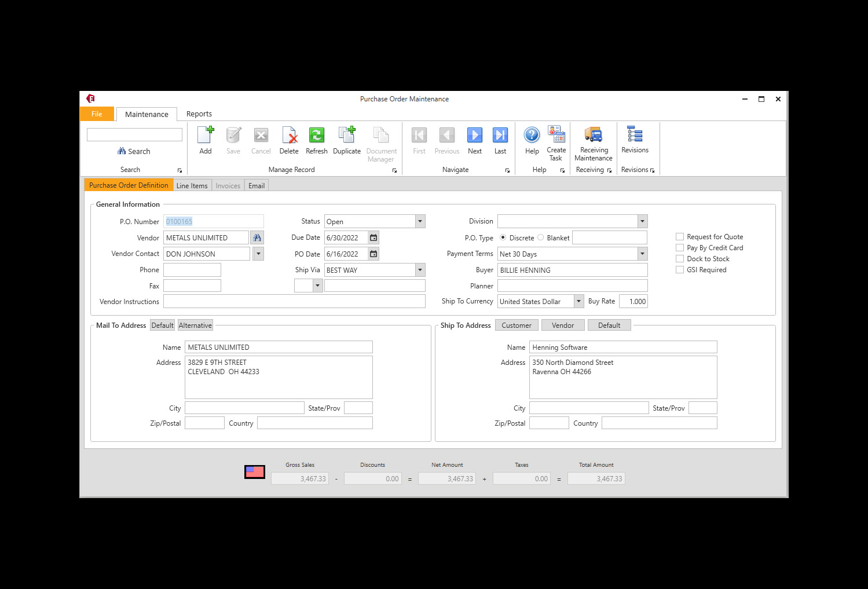
Task: Switch to the Line Items tab
Action: (192, 185)
